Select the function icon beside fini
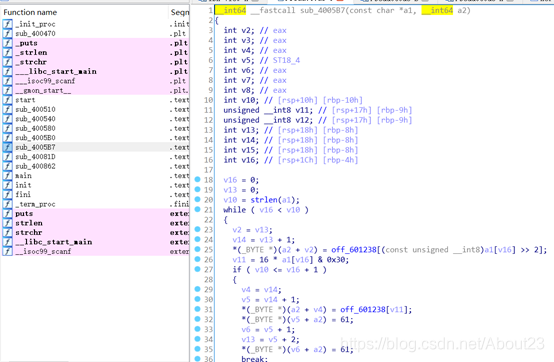This screenshot has width=554, height=362. 7,195
